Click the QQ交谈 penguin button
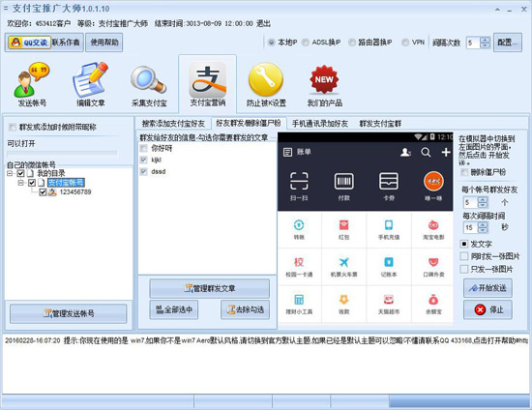This screenshot has width=532, height=410. (29, 43)
